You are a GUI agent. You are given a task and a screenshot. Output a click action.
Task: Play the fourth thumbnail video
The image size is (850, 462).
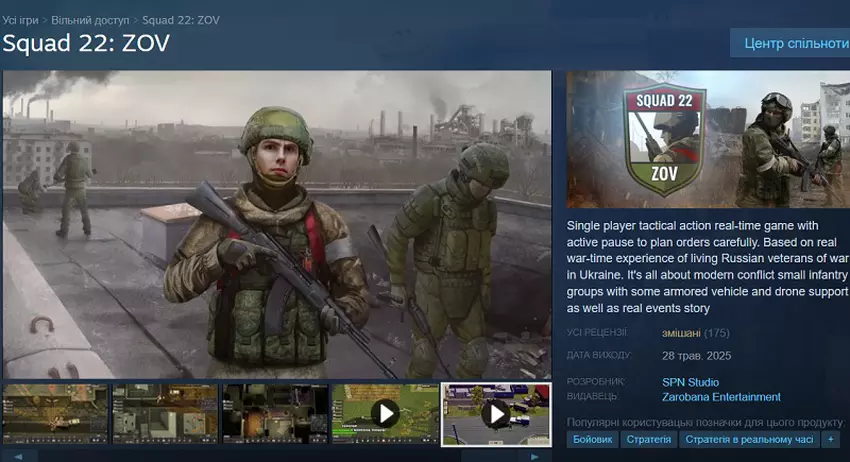pyautogui.click(x=385, y=413)
